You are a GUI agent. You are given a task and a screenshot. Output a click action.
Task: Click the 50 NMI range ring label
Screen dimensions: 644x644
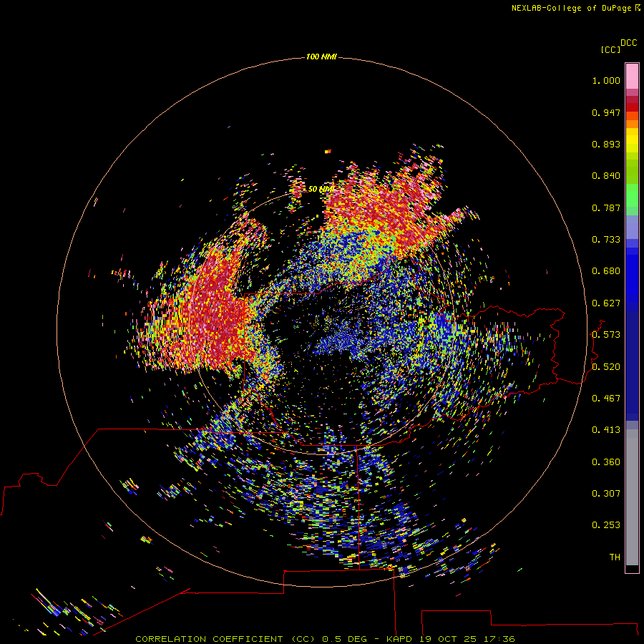coord(321,189)
